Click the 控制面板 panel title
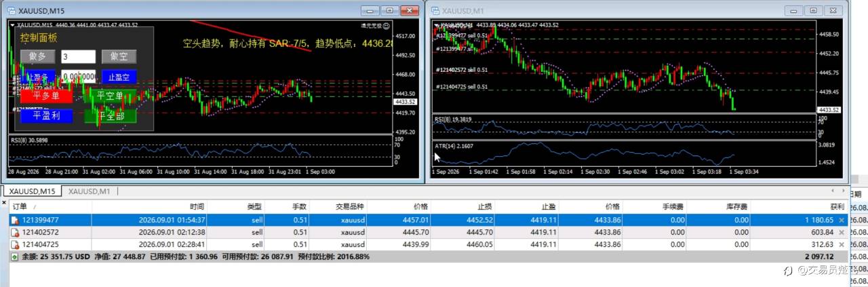The height and width of the screenshot is (287, 868). [39, 38]
